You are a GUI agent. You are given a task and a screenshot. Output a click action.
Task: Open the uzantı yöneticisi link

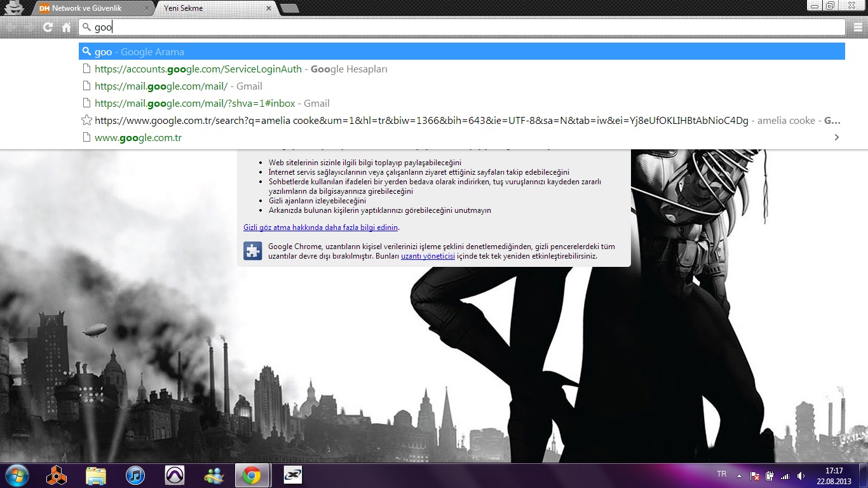coord(428,256)
